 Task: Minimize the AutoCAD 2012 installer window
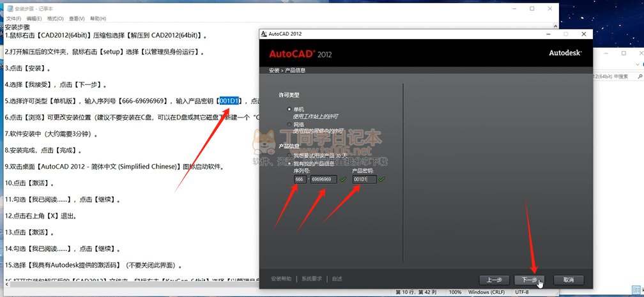click(548, 34)
